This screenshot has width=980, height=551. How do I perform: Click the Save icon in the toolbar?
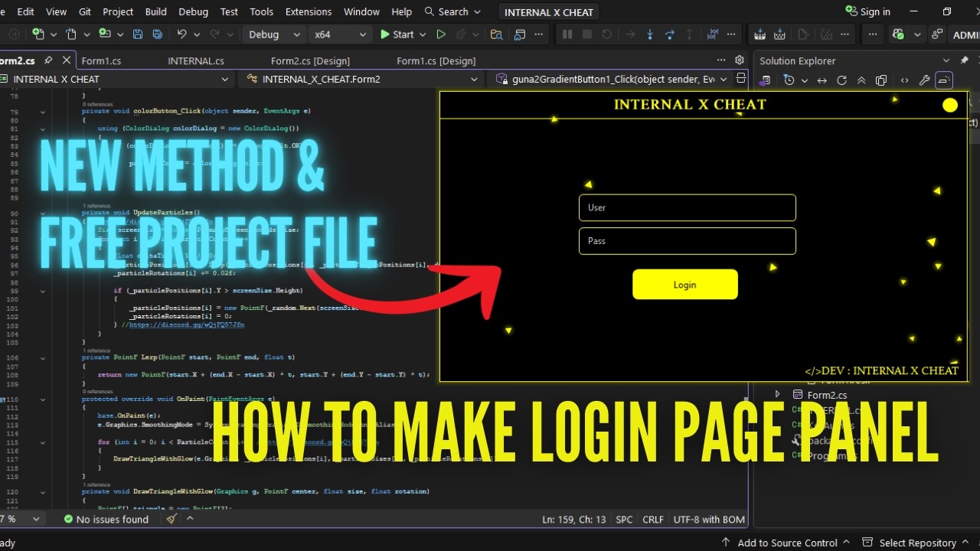138,34
